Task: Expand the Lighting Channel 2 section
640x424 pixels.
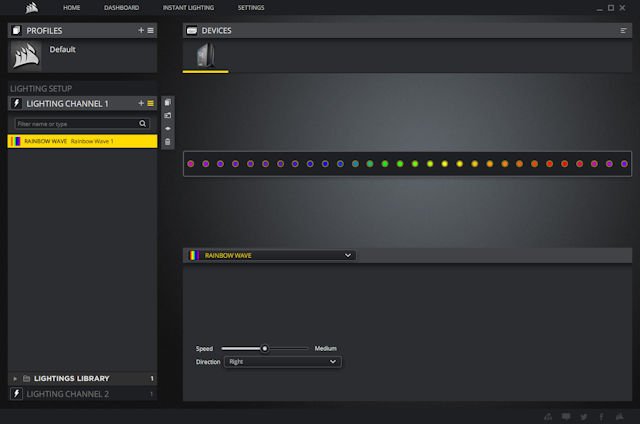Action: [x=82, y=394]
